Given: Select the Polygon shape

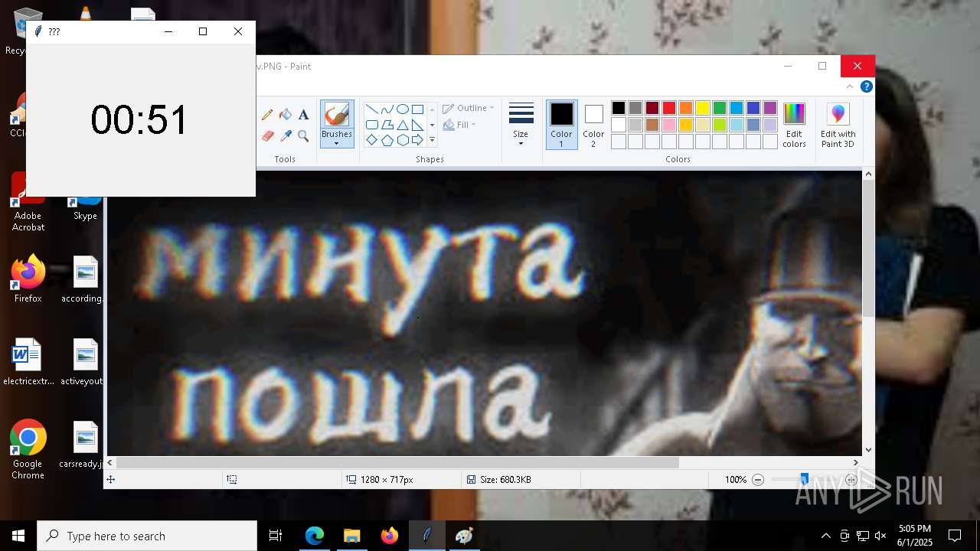Looking at the screenshot, I should click(x=387, y=125).
